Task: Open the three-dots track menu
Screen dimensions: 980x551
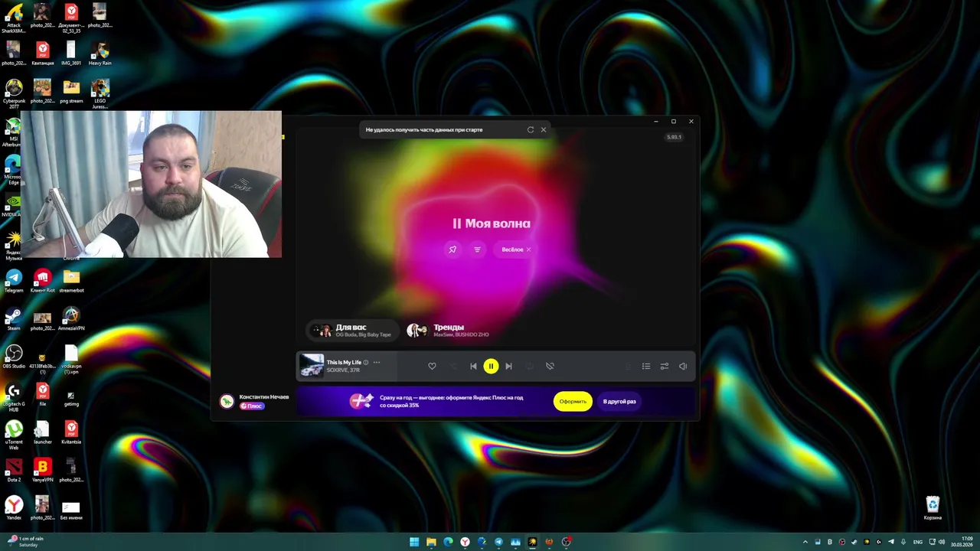Action: [376, 362]
